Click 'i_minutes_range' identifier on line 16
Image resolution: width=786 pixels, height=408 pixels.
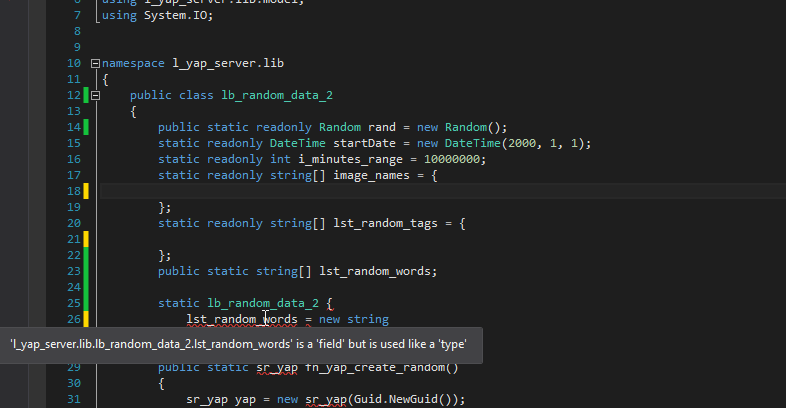(350, 159)
